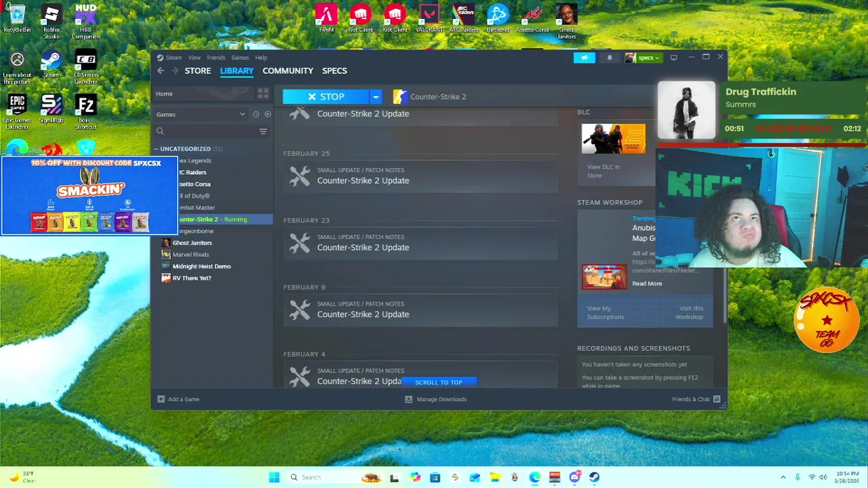868x488 pixels.
Task: Open Discord from the taskbar
Action: coord(574,477)
